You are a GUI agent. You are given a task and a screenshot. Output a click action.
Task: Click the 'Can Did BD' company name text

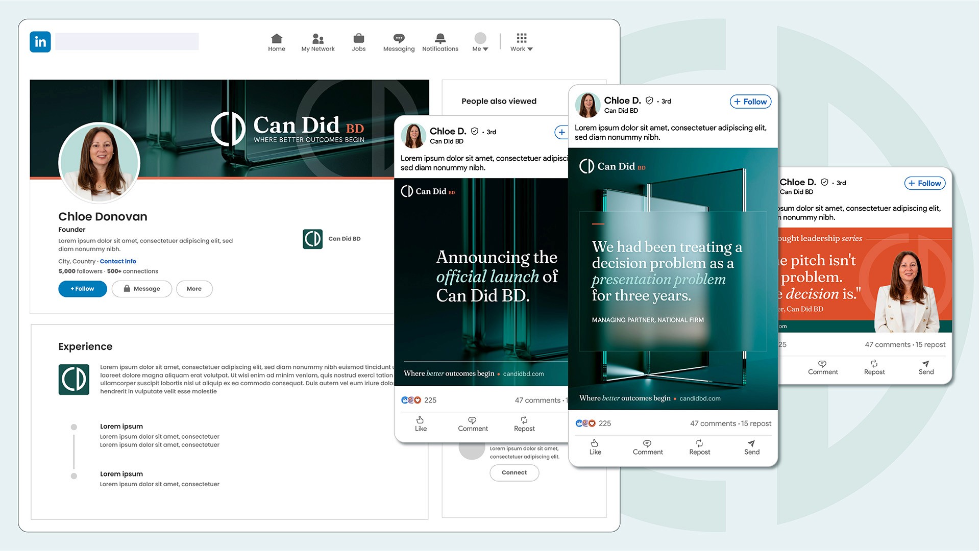tap(345, 239)
